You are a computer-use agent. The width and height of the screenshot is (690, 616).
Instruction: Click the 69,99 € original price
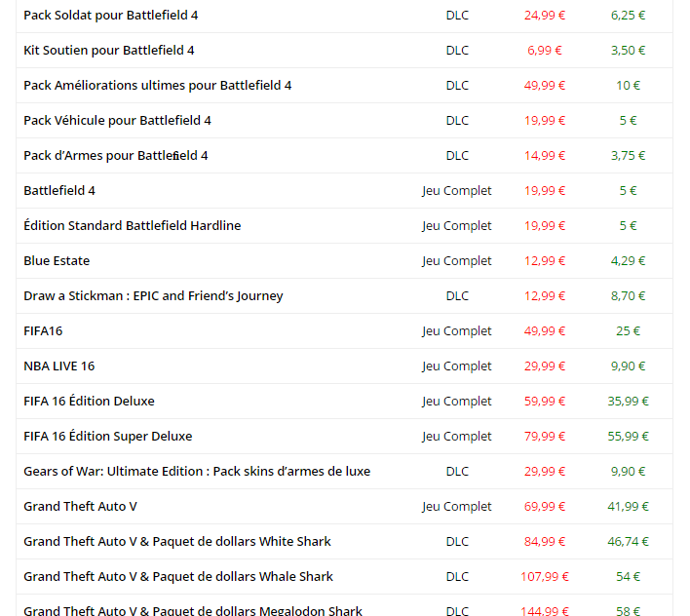click(545, 507)
